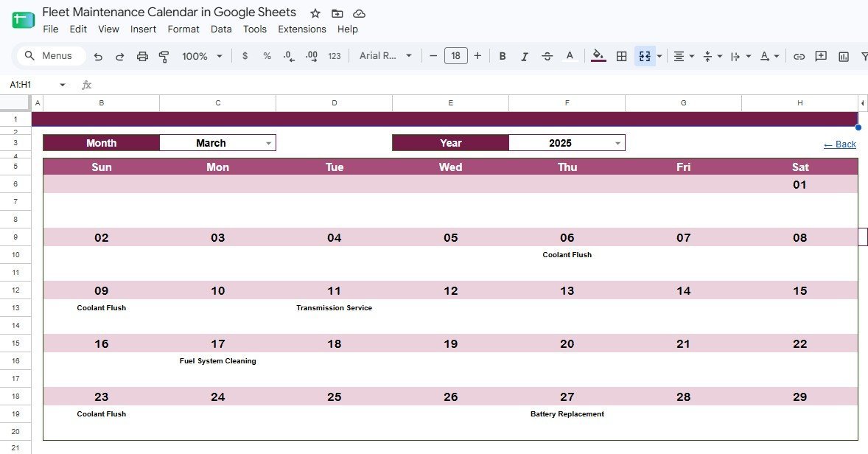
Task: Search the Menus box
Action: tap(51, 55)
